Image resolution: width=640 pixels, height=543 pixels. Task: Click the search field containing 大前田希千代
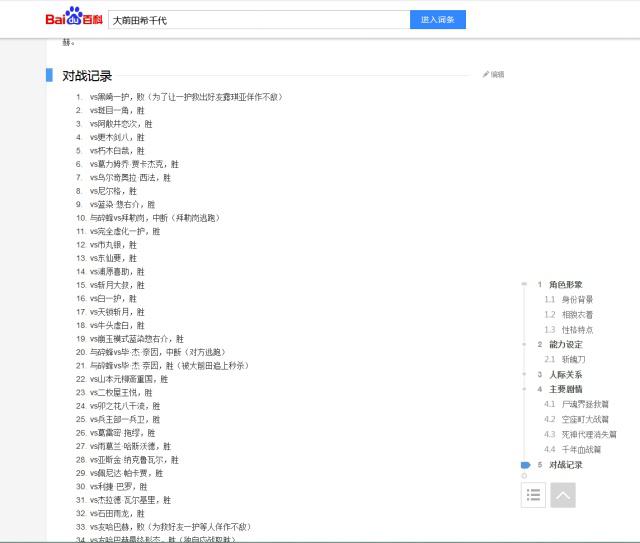(x=258, y=20)
